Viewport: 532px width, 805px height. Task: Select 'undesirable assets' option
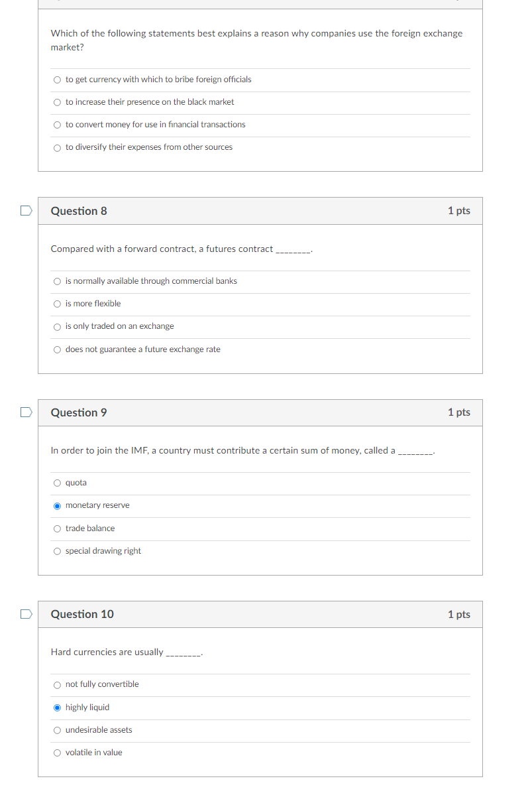coord(58,731)
